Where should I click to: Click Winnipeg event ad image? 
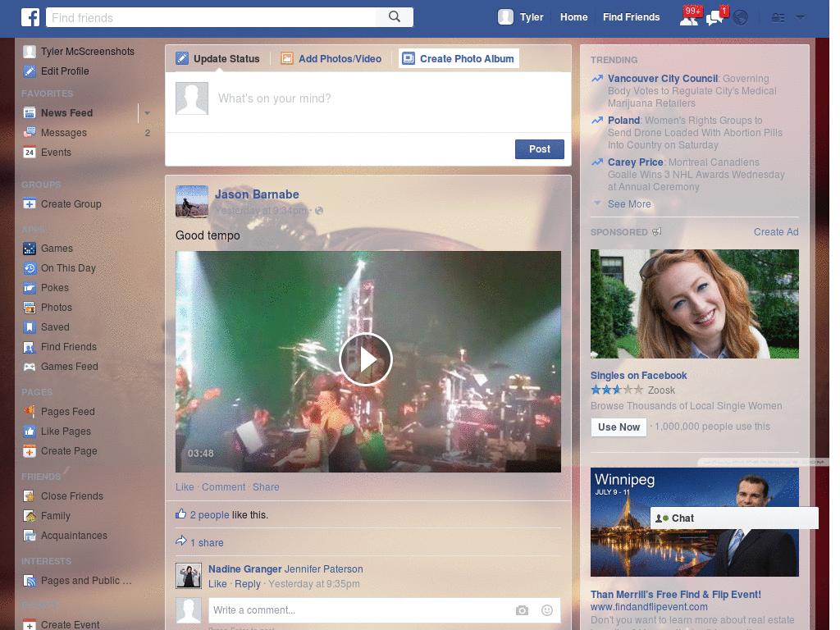point(694,523)
